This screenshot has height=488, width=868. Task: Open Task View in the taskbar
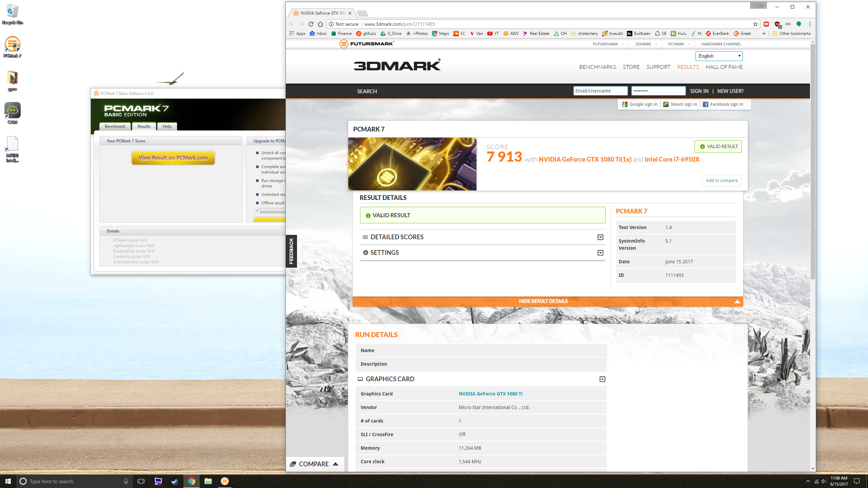(141, 481)
